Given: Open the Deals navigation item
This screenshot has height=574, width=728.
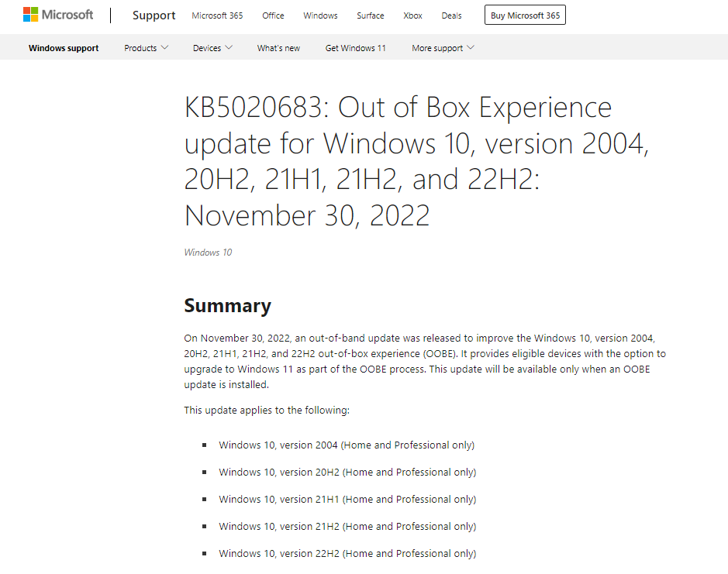Looking at the screenshot, I should point(451,15).
